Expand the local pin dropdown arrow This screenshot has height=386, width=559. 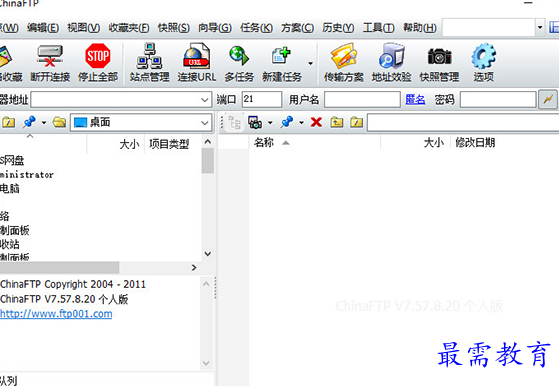44,123
